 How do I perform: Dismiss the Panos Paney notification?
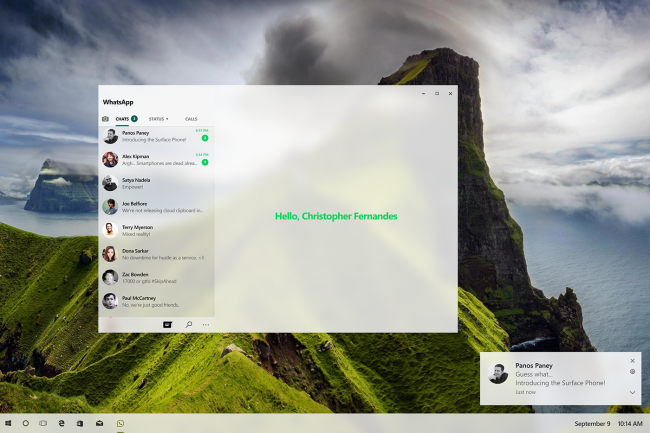point(632,361)
